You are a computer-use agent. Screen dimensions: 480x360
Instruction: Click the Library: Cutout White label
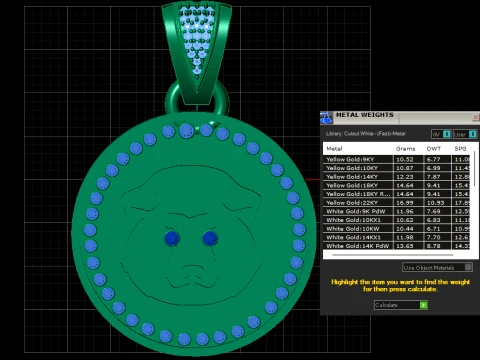coord(365,134)
